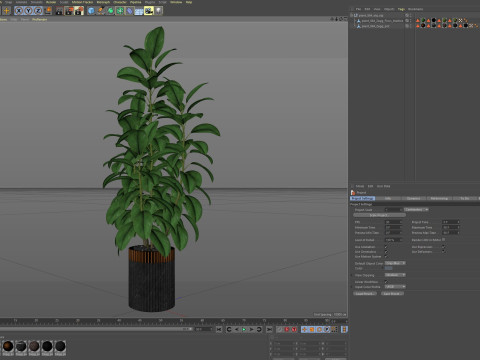Screen dimensions: 480x360
Task: Click the timeline layout icon at far right
Action: pos(344,329)
